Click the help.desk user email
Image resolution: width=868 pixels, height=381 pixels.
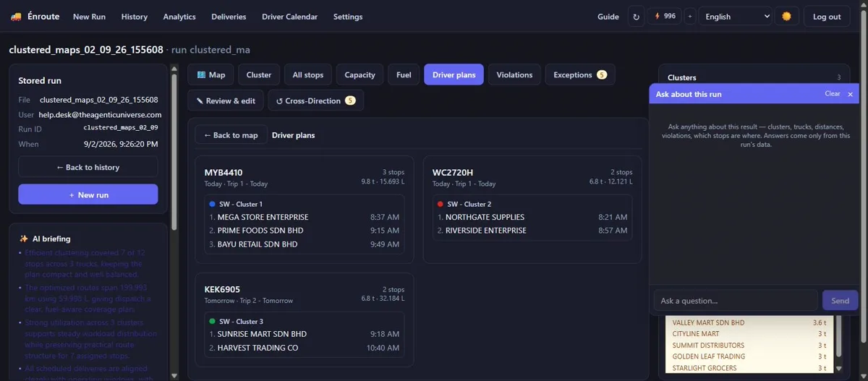tap(100, 114)
